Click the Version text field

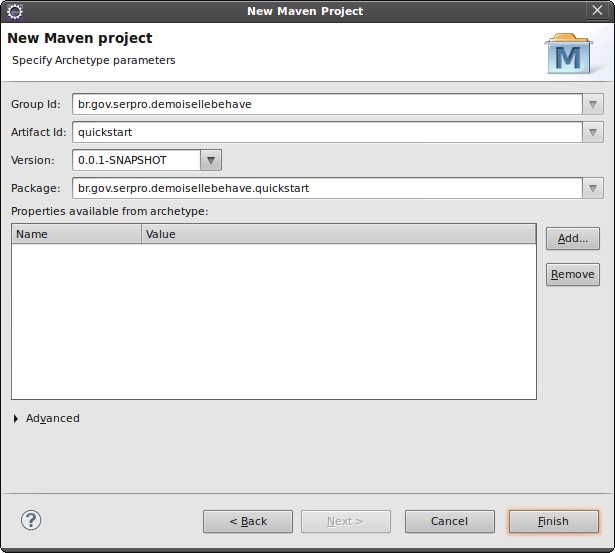pos(136,160)
